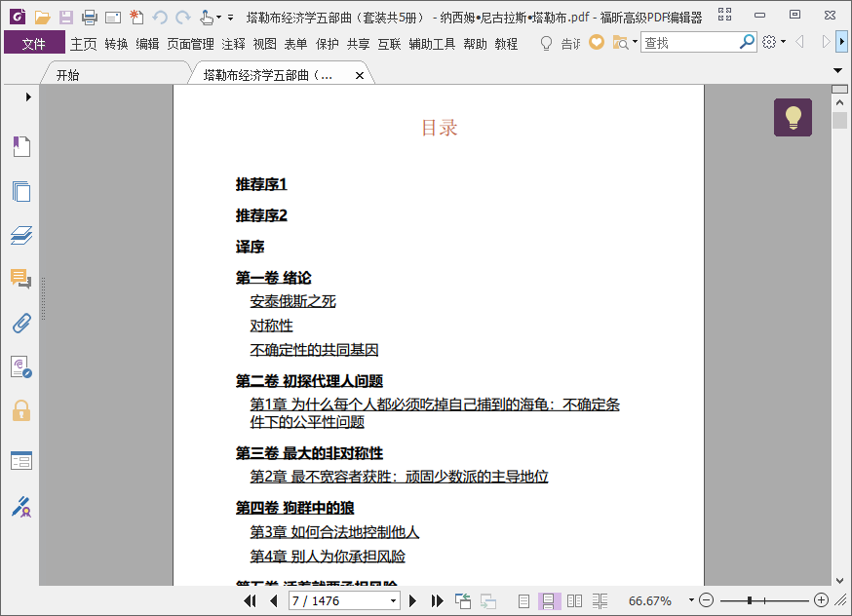Open the security lock panel
The height and width of the screenshot is (616, 852).
click(x=21, y=410)
